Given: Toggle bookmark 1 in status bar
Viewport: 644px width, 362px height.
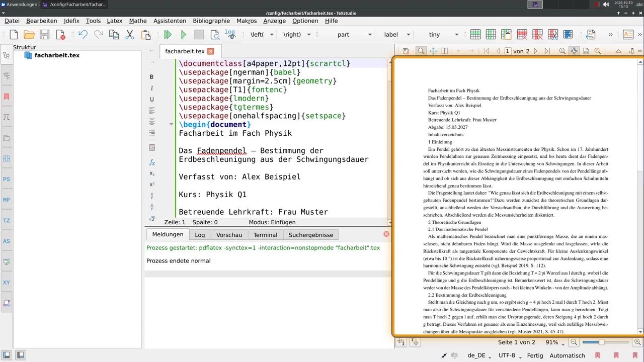Looking at the screenshot, I should point(597,355).
